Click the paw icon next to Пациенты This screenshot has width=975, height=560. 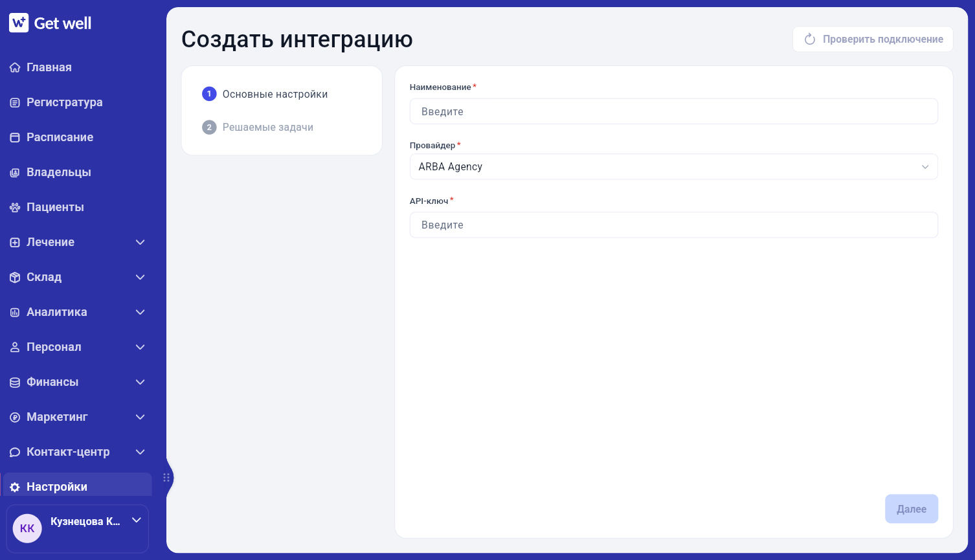pyautogui.click(x=15, y=207)
